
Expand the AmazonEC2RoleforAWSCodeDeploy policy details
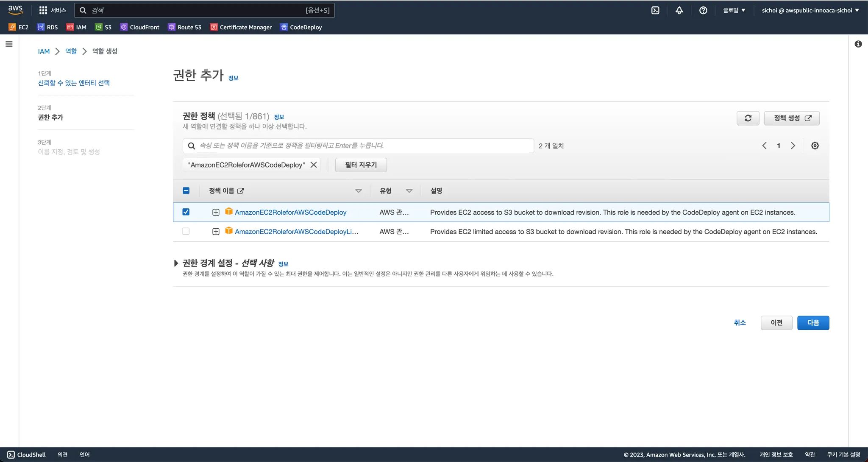pos(216,212)
